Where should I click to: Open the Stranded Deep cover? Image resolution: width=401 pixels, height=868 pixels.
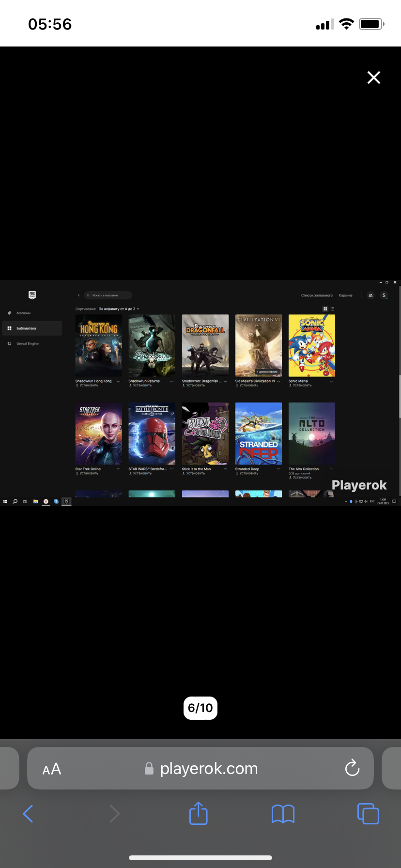(x=259, y=434)
